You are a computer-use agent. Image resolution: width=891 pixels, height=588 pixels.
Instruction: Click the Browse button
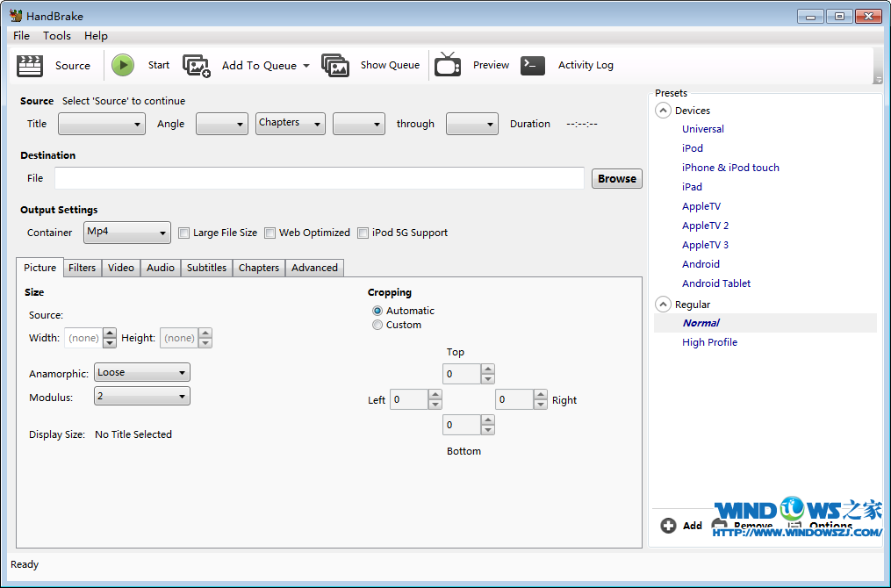[x=616, y=179]
